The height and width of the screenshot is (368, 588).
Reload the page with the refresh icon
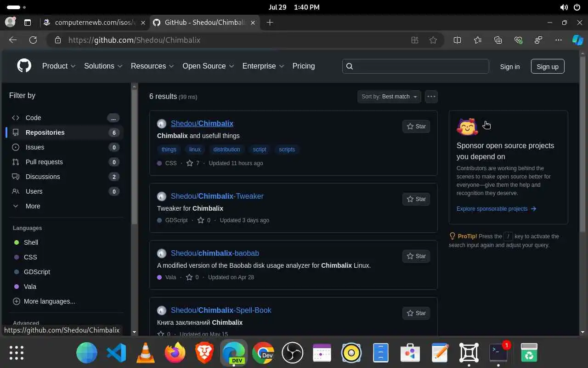coord(33,40)
